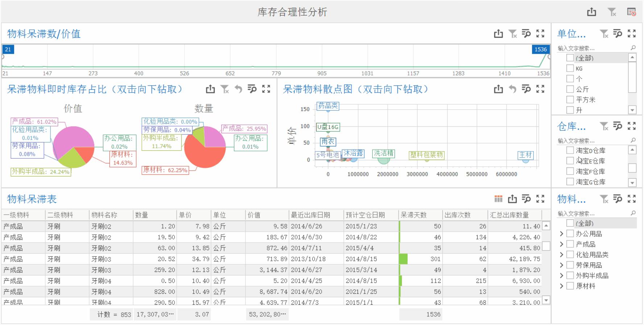Check the KG unit checkbox

(570, 68)
